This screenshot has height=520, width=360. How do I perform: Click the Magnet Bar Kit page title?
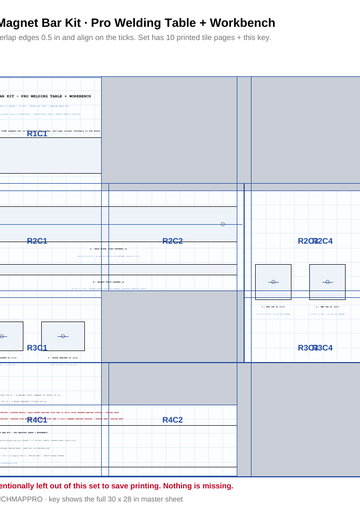point(137,23)
